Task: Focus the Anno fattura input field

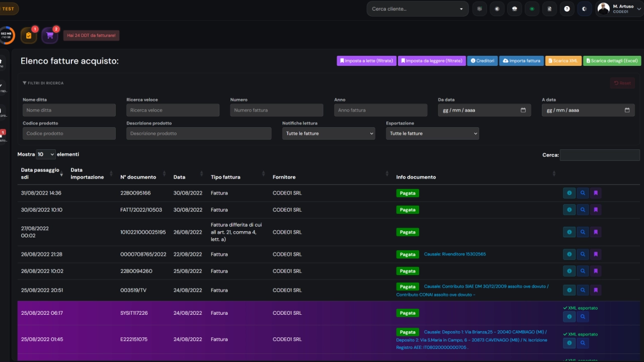Action: click(380, 110)
